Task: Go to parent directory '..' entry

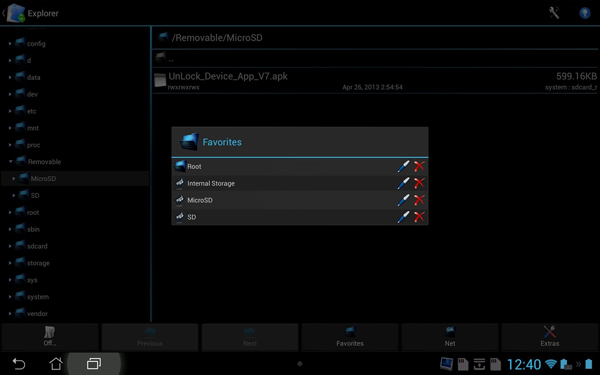Action: click(x=376, y=59)
